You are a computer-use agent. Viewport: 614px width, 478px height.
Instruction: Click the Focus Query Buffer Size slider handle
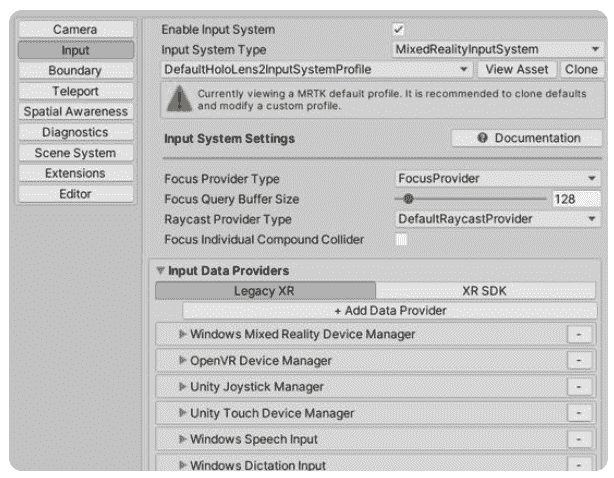[408, 199]
